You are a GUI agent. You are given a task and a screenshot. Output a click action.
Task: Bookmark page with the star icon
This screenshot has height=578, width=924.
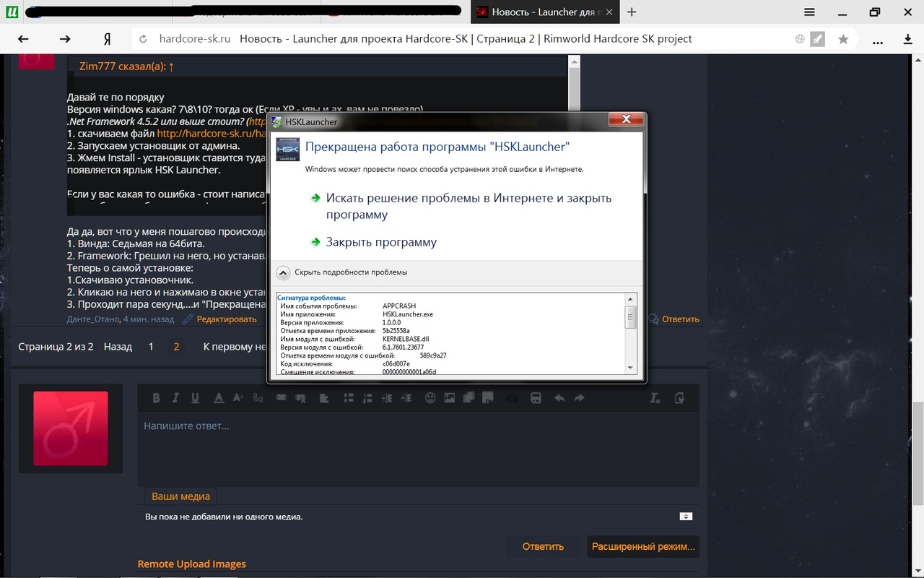click(843, 39)
